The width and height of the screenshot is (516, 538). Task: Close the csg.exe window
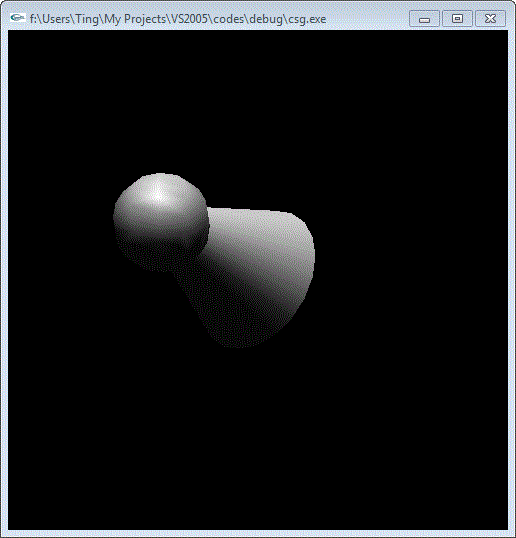[x=490, y=18]
